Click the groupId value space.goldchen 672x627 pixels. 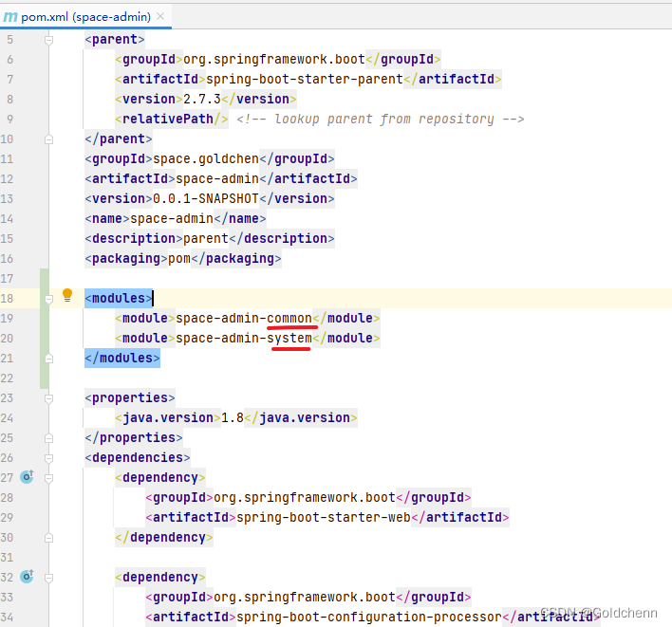206,159
